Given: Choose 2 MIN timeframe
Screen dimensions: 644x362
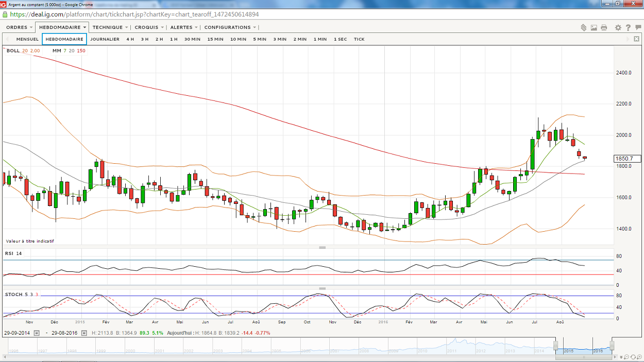Looking at the screenshot, I should [x=300, y=39].
